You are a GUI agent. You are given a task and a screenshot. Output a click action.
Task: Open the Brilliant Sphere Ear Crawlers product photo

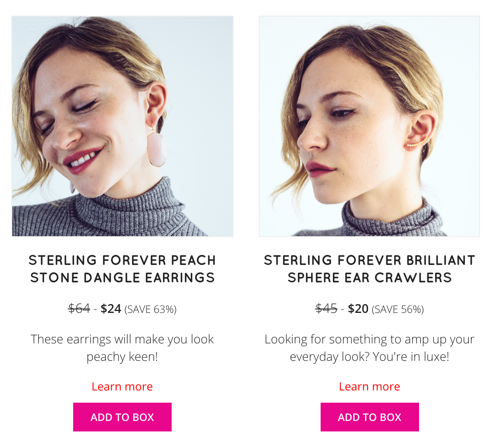point(369,126)
